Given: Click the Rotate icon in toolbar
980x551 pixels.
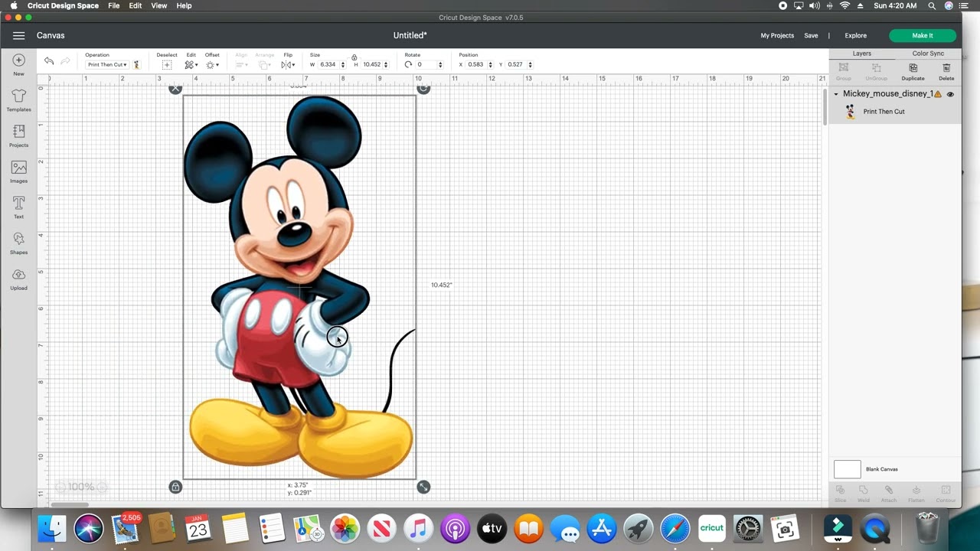Looking at the screenshot, I should point(408,64).
